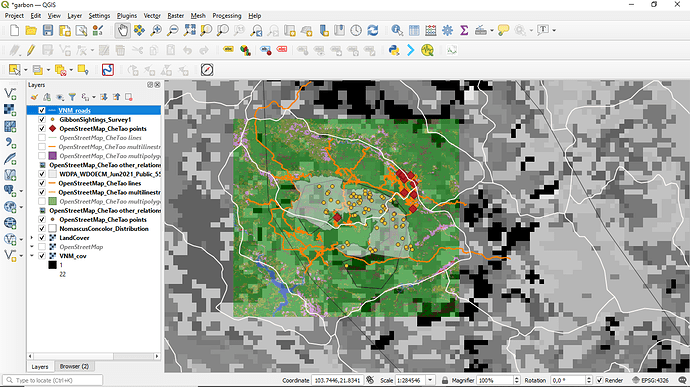Viewport: 690px width, 387px height.
Task: Click the Zoom Full extent icon
Action: click(190, 30)
